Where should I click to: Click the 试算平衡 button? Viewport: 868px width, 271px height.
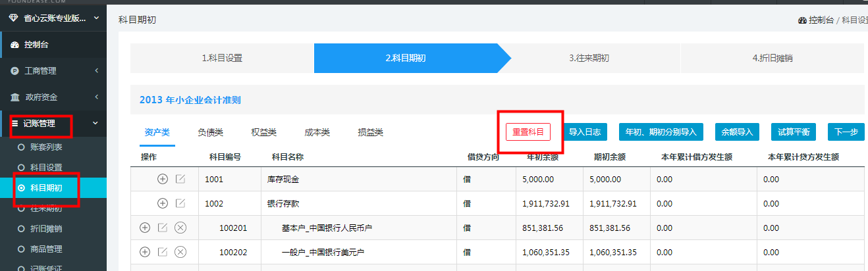(794, 132)
